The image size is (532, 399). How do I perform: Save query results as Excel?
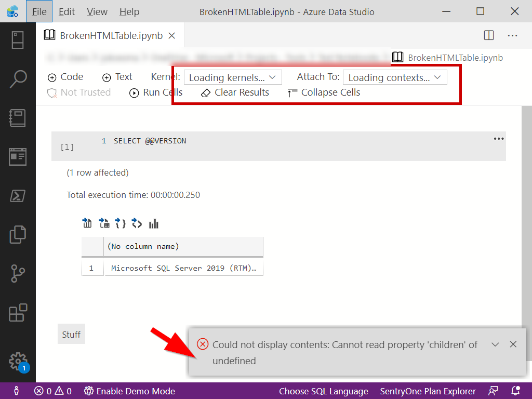click(x=104, y=223)
